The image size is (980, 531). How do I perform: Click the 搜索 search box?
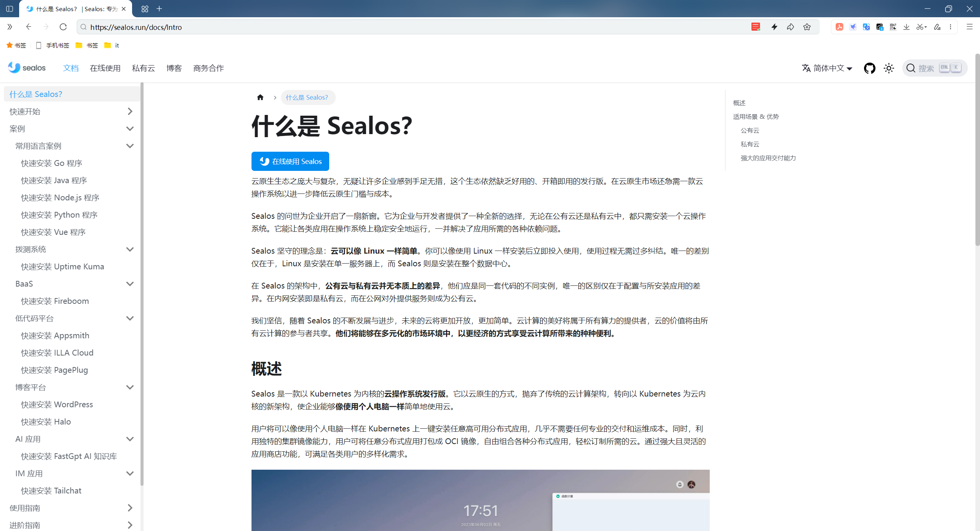point(934,68)
